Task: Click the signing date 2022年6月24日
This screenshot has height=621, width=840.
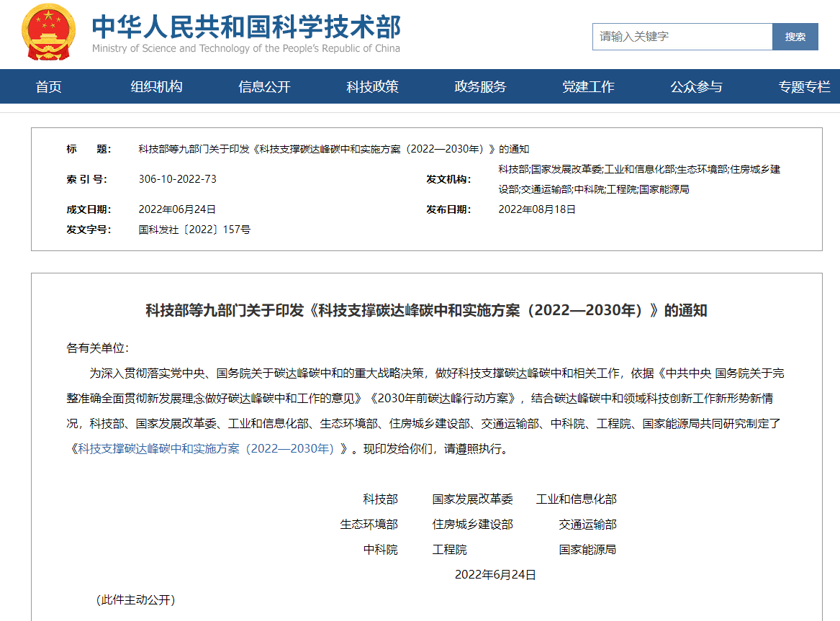Action: point(495,574)
